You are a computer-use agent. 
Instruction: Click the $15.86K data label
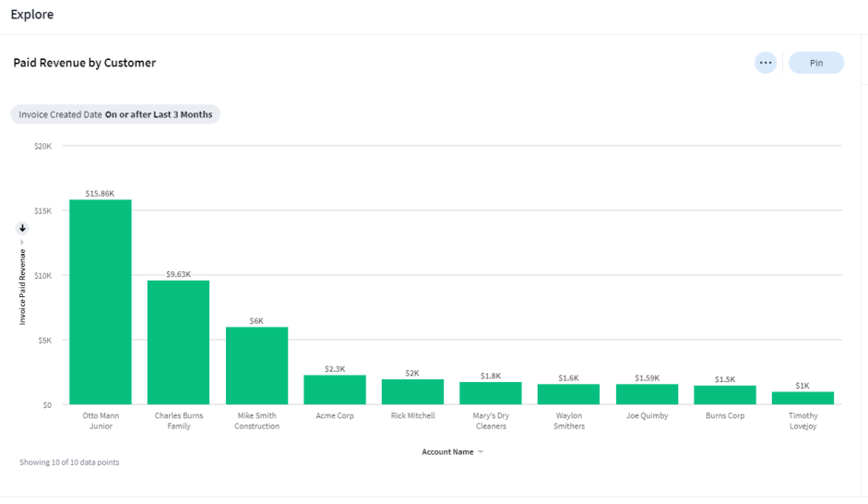100,194
